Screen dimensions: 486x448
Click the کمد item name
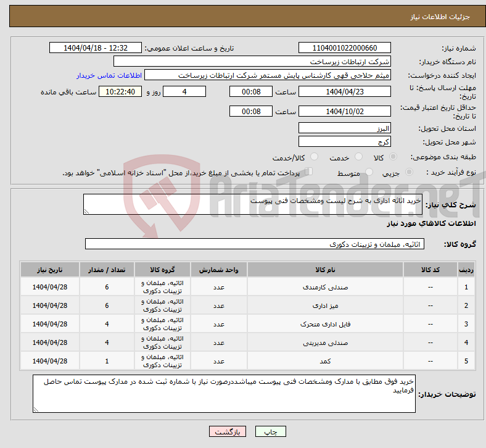coord(325,361)
